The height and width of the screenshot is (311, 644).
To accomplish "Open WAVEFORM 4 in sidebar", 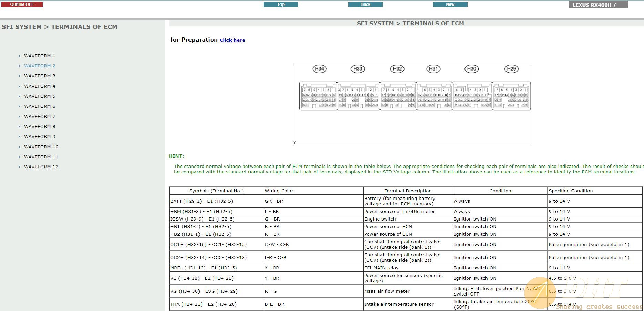I will 40,86.
